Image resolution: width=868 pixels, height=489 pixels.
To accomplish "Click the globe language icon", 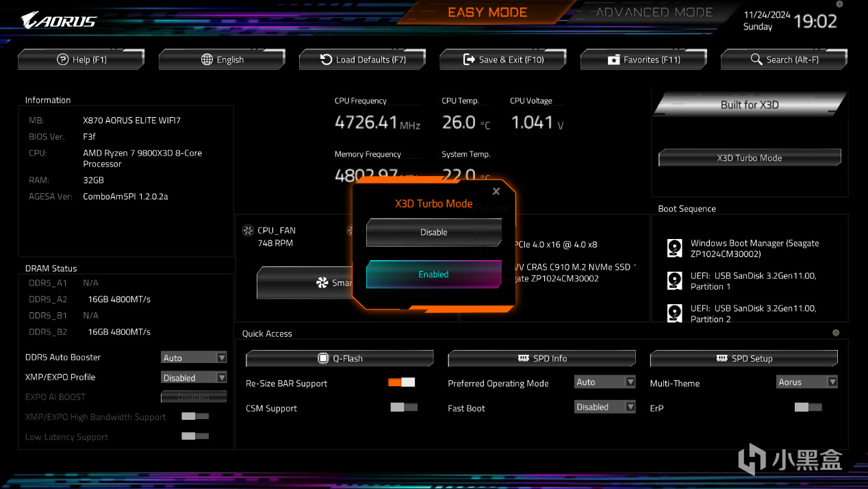I will point(207,60).
